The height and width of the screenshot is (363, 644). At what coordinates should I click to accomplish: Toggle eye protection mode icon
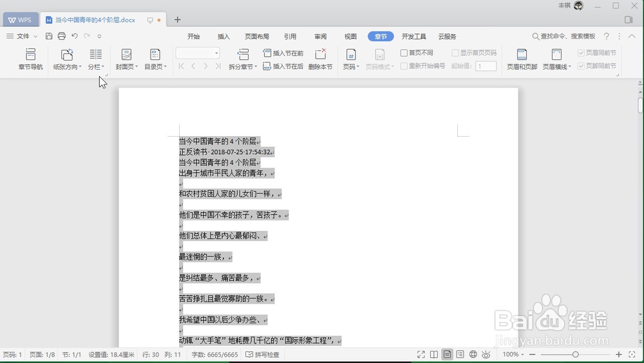pos(486,355)
